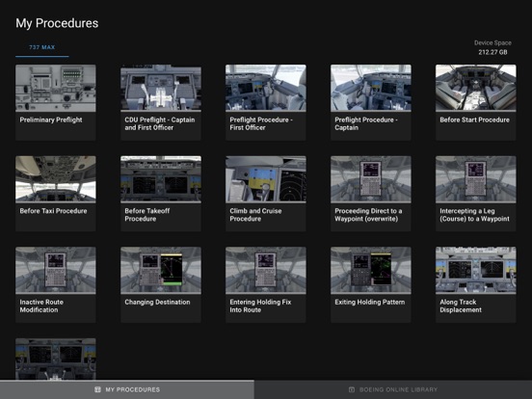Click the Boeing Online Library download icon
Screen dimensions: 532x399
click(352, 389)
